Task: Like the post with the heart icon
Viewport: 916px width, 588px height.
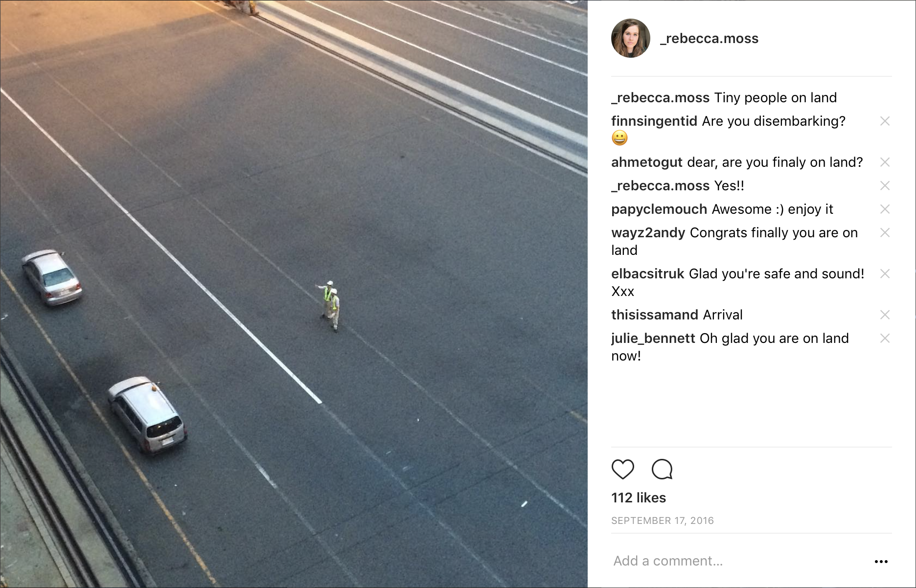Action: tap(623, 470)
